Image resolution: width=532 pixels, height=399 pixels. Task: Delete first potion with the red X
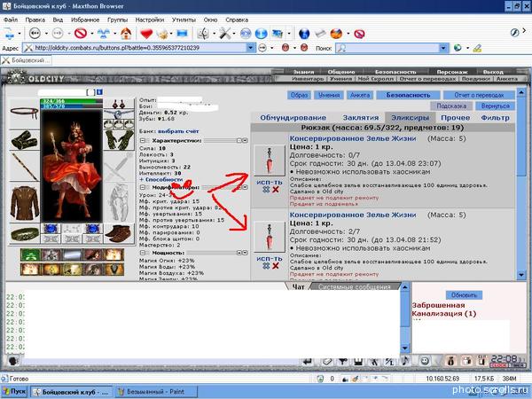point(276,190)
